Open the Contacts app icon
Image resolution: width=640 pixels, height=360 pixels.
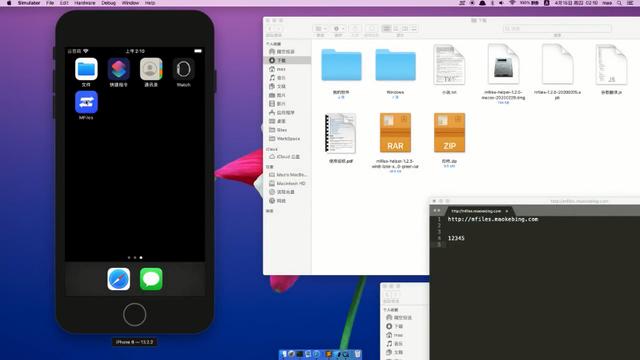[x=151, y=69]
